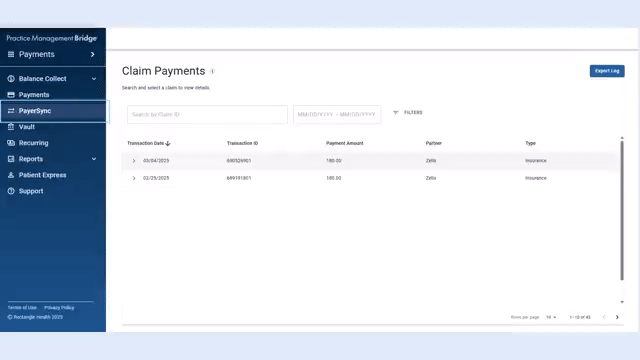The width and height of the screenshot is (640, 360).
Task: Click the Type column header
Action: (x=530, y=143)
